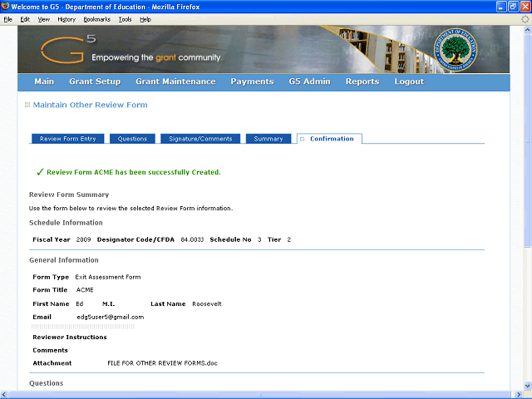Screen dimensions: 532x399
Task: Click Last Name value Roosevelt
Action: coord(207,304)
